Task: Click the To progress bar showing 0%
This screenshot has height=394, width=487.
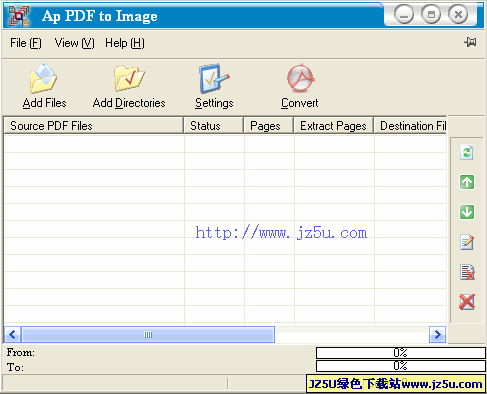Action: point(400,366)
